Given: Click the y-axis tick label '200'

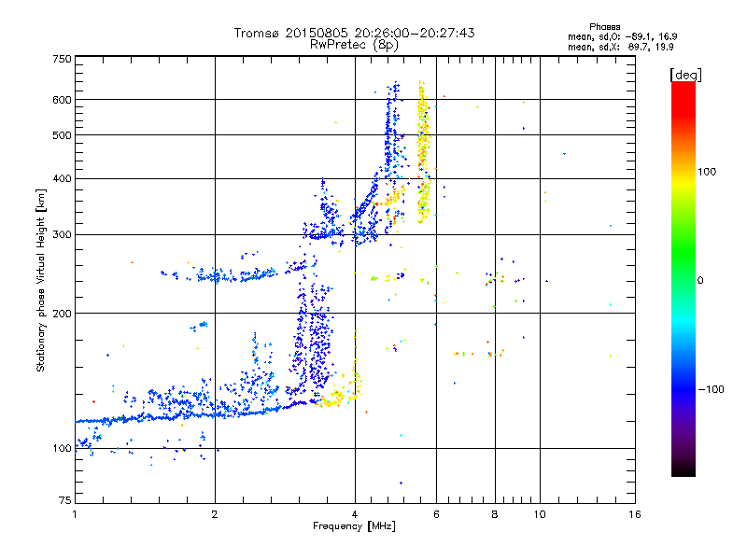Looking at the screenshot, I should click(x=62, y=314).
